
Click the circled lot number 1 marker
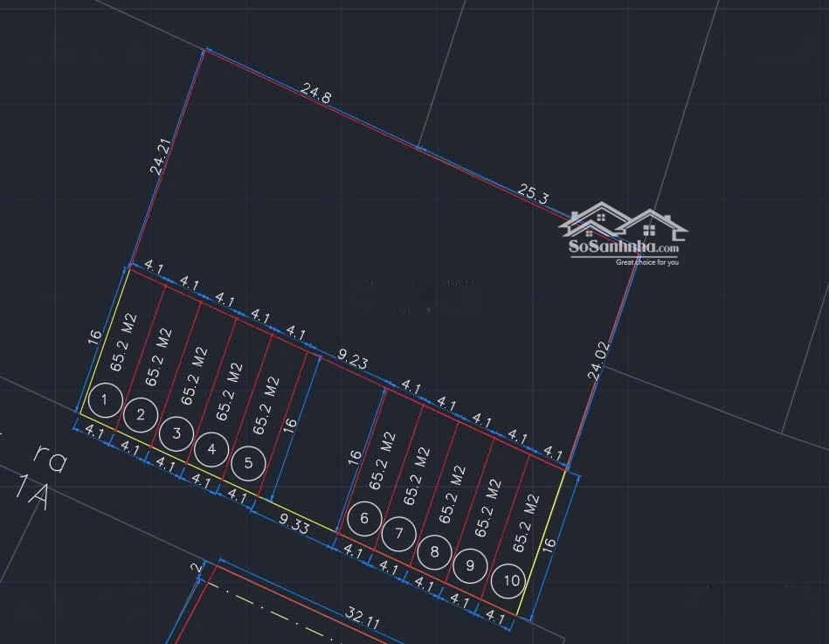(x=105, y=400)
